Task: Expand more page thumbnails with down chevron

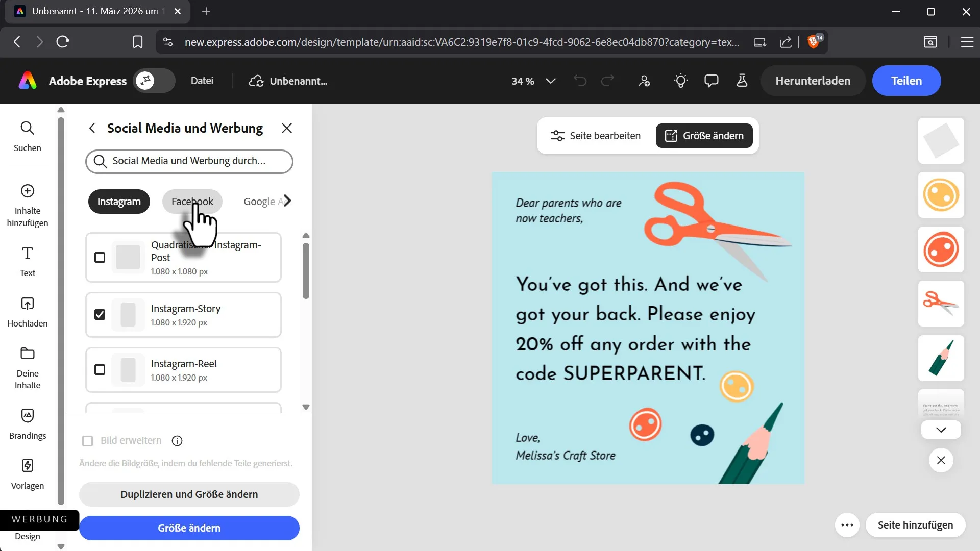Action: click(x=941, y=430)
